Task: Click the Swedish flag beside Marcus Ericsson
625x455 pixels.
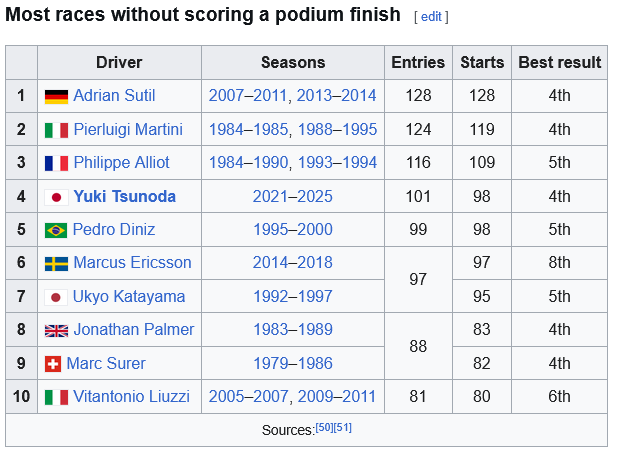Action: click(x=56, y=264)
